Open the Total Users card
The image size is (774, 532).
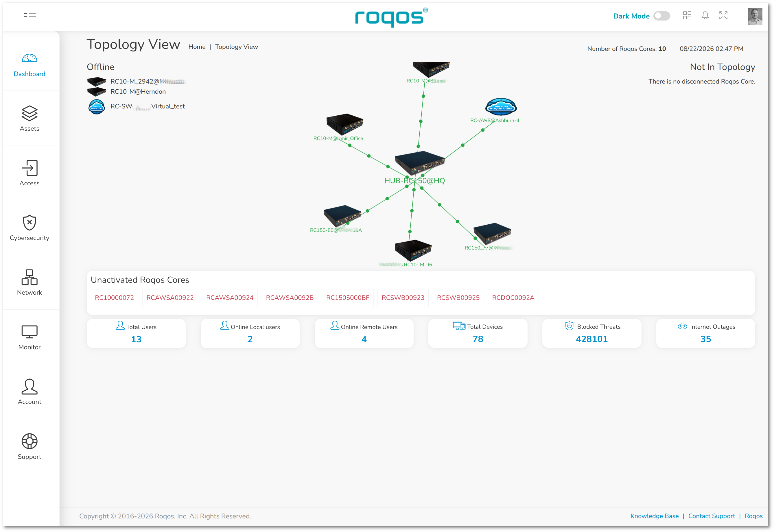[x=136, y=333]
